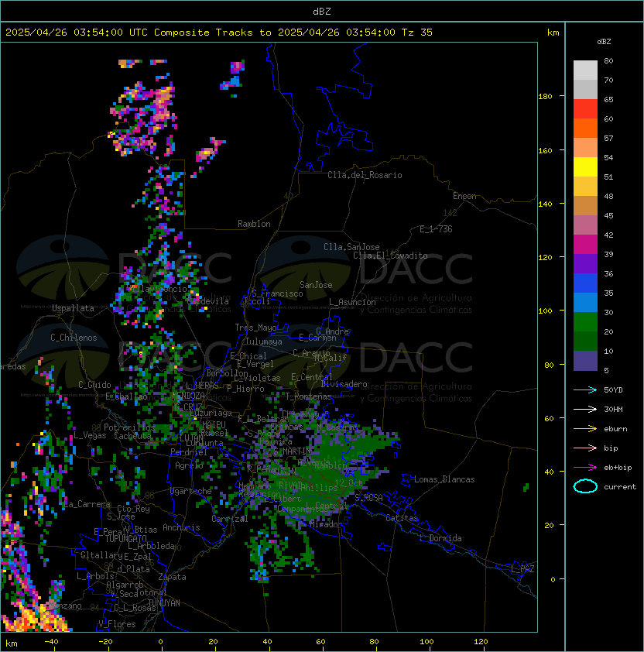This screenshot has width=644, height=652.
Task: Click the 'Ugarteche' map label
Action: (x=191, y=491)
